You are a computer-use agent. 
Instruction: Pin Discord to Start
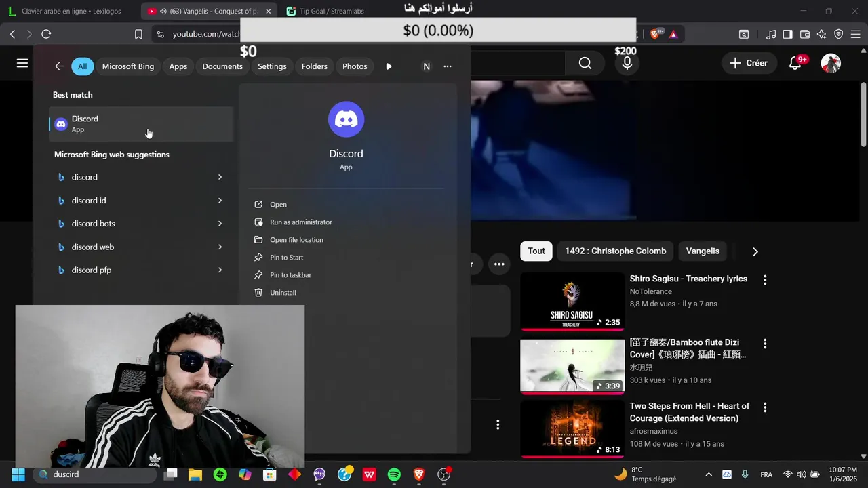tap(286, 258)
